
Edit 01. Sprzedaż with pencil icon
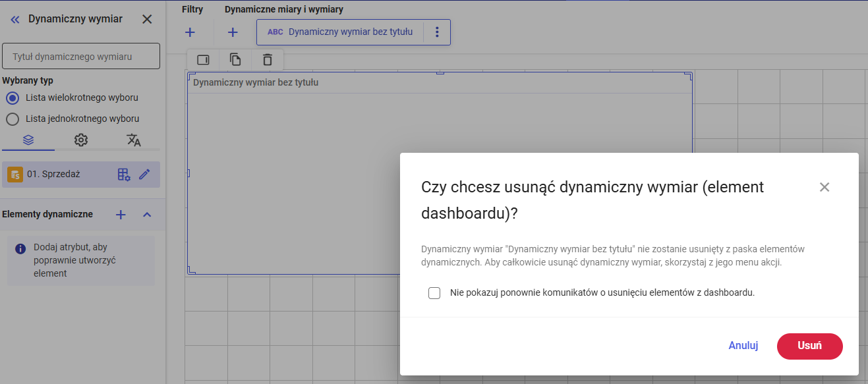pyautogui.click(x=145, y=175)
